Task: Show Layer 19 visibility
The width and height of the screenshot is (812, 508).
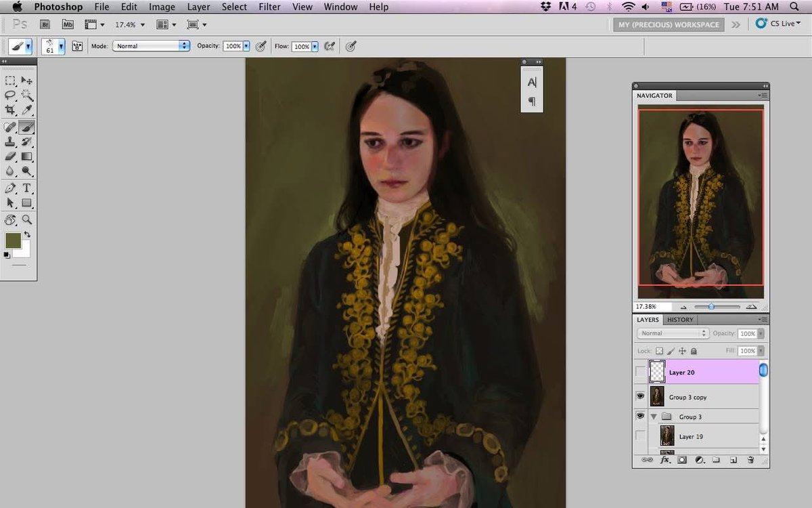Action: pyautogui.click(x=640, y=436)
